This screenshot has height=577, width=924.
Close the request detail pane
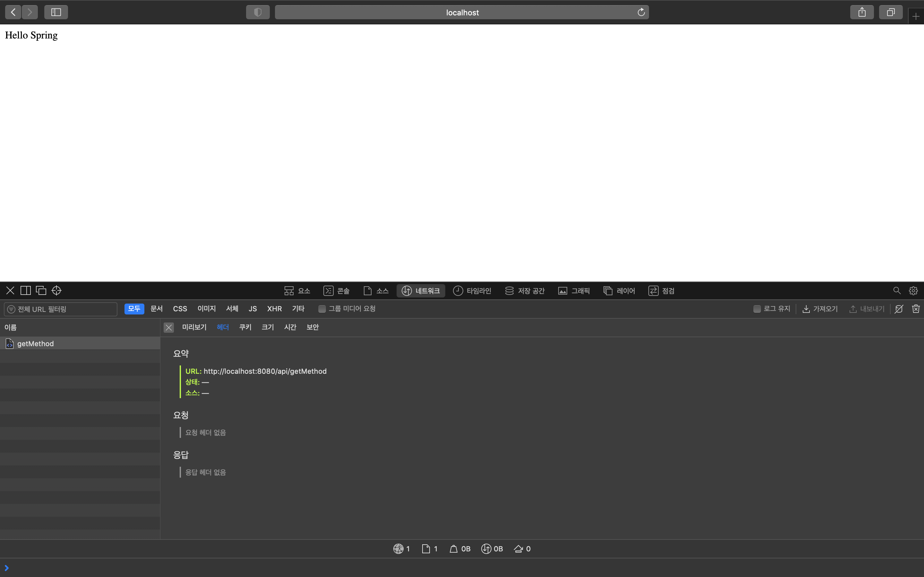coord(168,327)
